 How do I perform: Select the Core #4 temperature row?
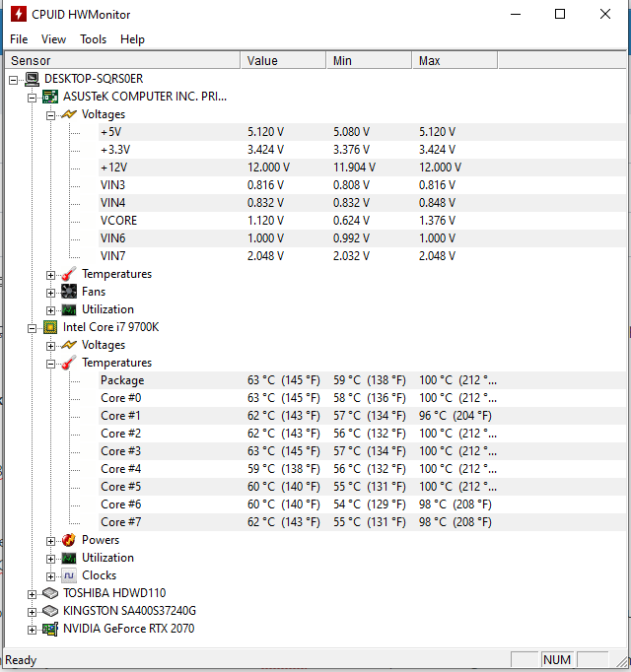coord(362,469)
